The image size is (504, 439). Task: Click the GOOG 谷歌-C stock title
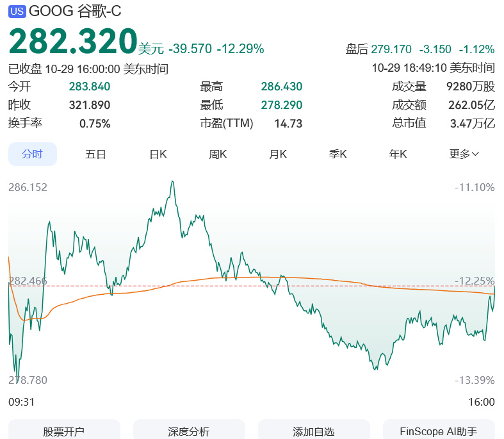point(75,12)
